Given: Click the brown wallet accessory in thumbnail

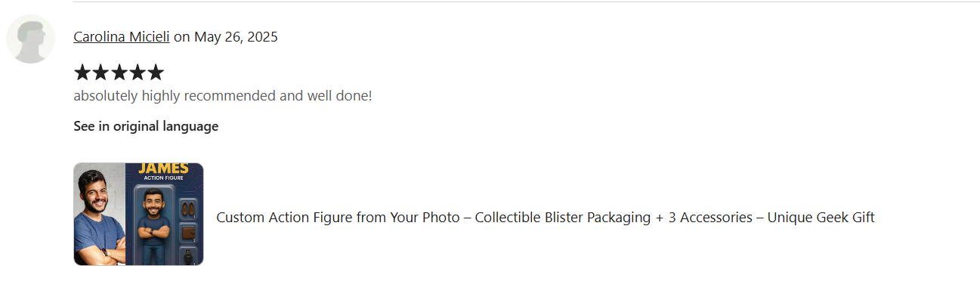Looking at the screenshot, I should point(188,234).
